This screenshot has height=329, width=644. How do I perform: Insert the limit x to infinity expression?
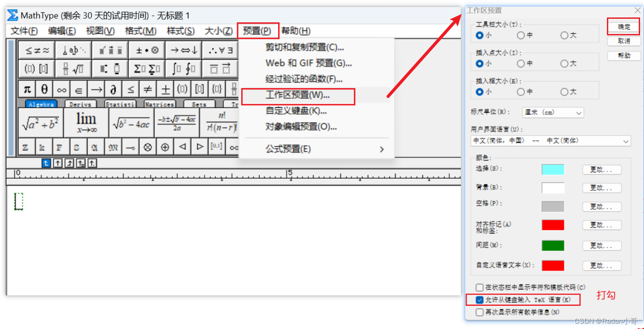pos(86,123)
